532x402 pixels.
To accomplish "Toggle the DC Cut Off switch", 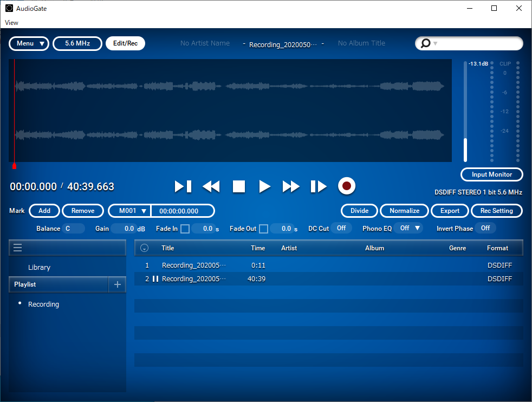I will [x=341, y=228].
